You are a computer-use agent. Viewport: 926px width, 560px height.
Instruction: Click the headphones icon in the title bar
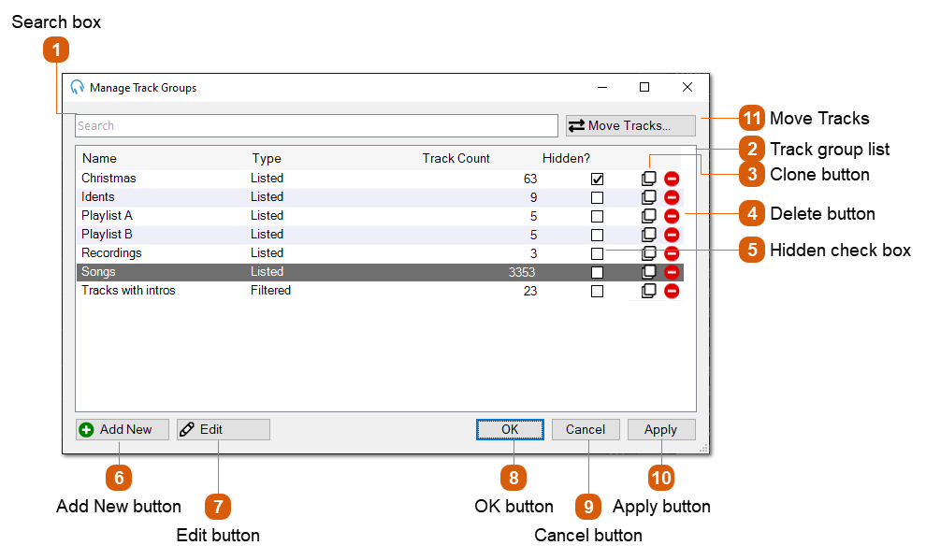click(x=79, y=87)
